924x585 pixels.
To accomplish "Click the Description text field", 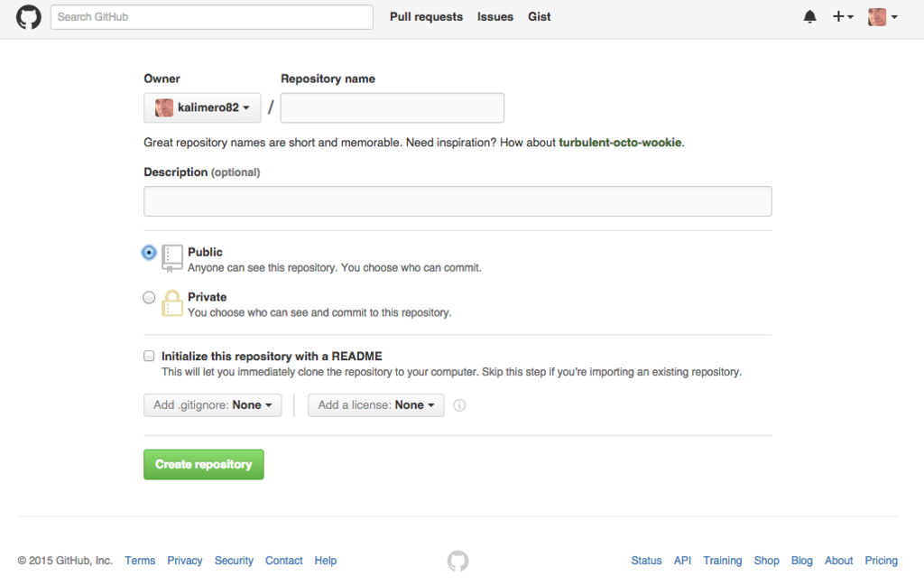I will coord(457,201).
